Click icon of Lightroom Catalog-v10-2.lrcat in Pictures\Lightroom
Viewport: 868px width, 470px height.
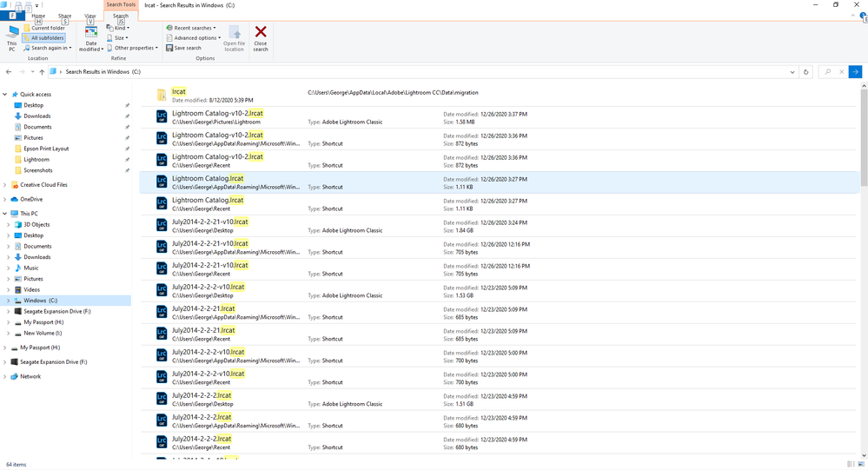tap(162, 116)
